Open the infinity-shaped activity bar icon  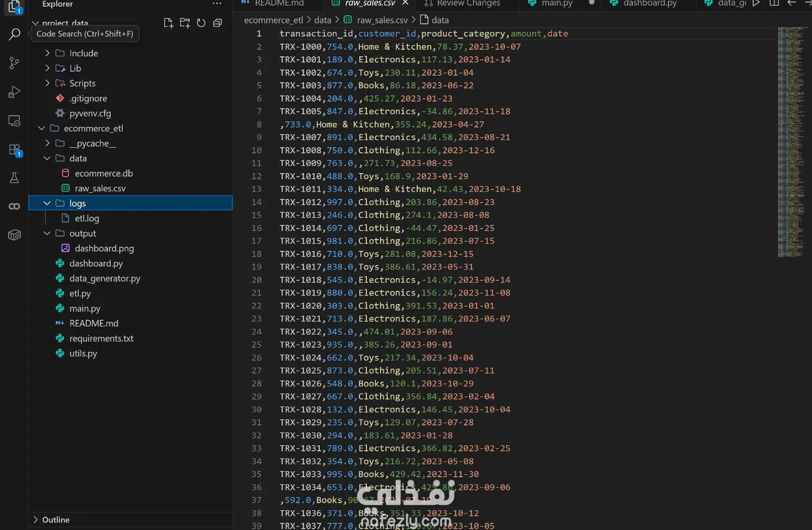pyautogui.click(x=14, y=206)
